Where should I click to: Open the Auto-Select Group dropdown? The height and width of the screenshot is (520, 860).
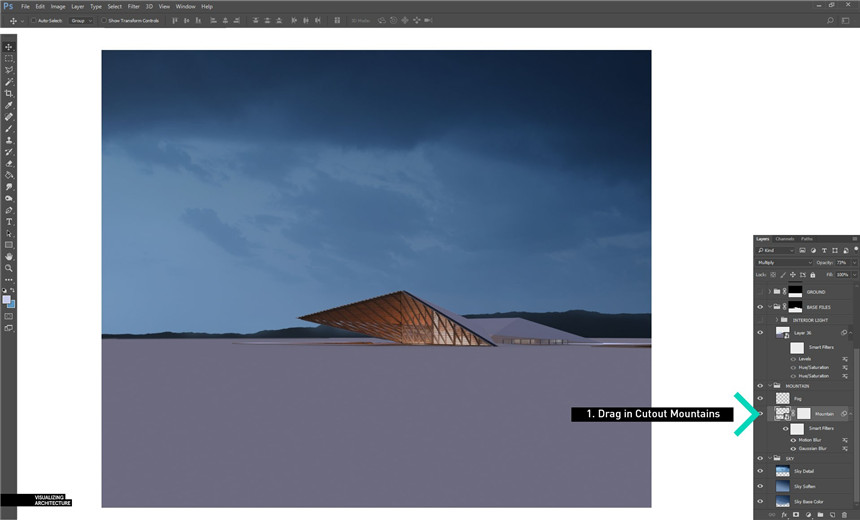point(80,20)
